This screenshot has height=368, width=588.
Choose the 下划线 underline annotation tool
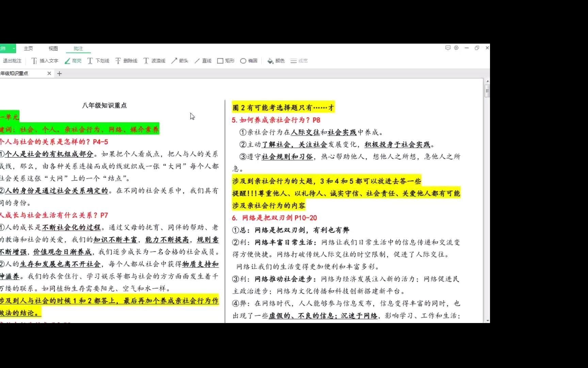coord(98,61)
